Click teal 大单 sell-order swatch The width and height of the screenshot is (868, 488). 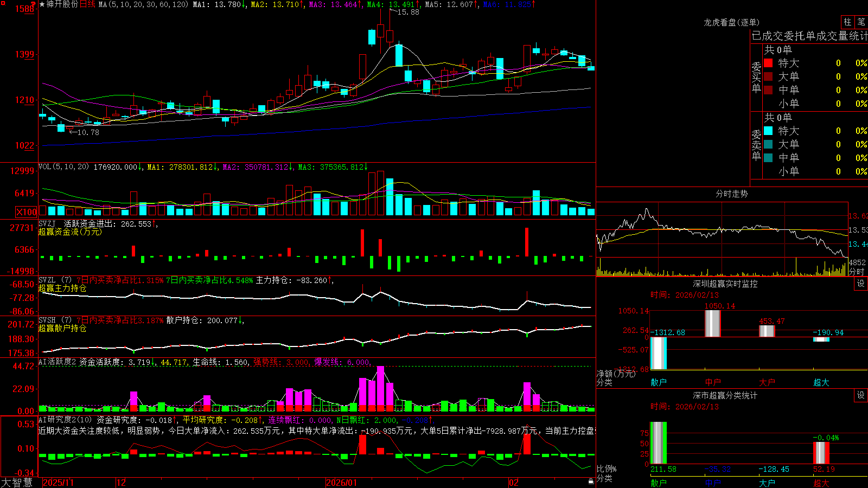(x=768, y=144)
